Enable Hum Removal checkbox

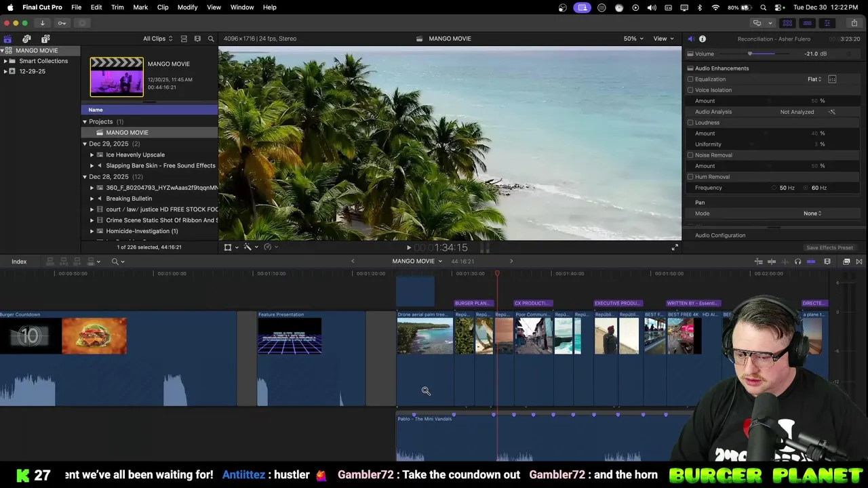[690, 177]
